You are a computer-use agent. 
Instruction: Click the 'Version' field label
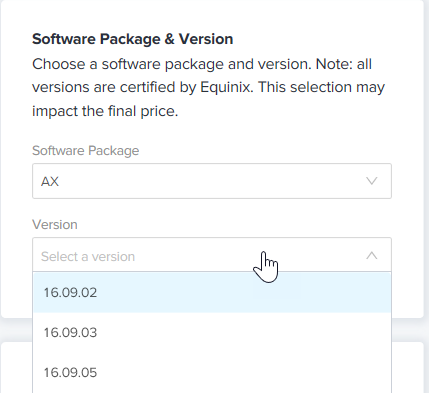tap(55, 225)
